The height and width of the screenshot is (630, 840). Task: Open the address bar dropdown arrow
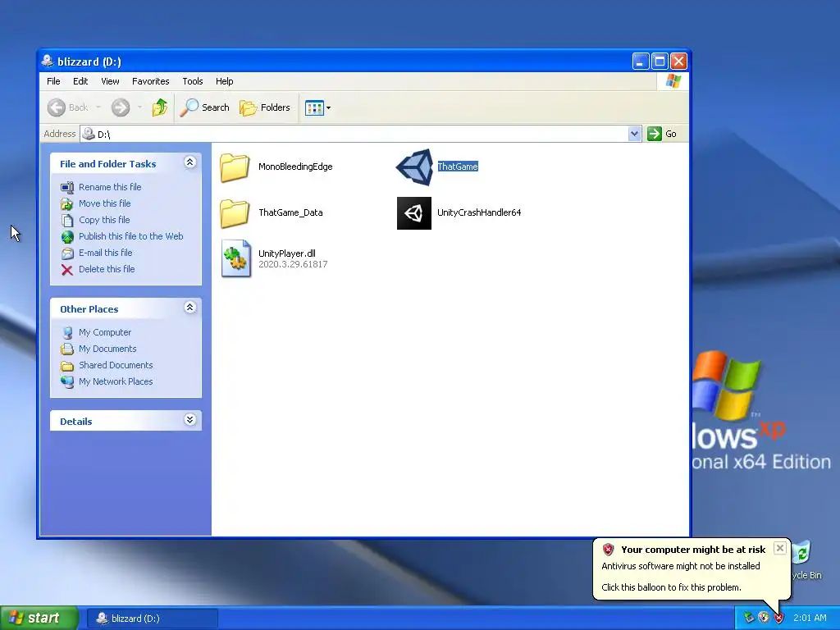634,134
